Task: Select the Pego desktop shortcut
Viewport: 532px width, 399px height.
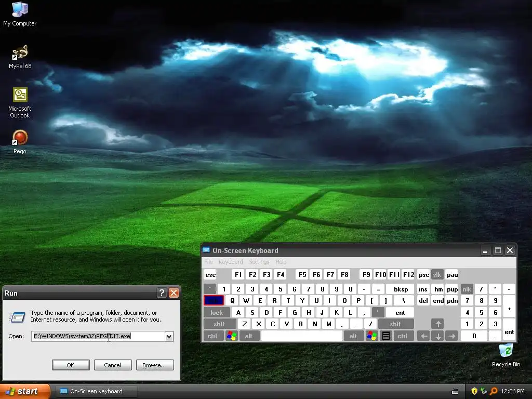Action: [20, 142]
